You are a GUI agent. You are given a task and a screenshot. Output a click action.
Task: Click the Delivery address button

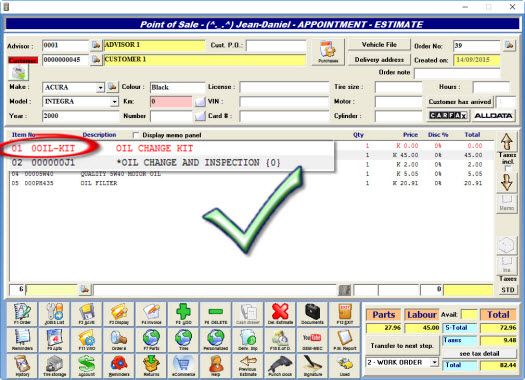click(x=379, y=60)
